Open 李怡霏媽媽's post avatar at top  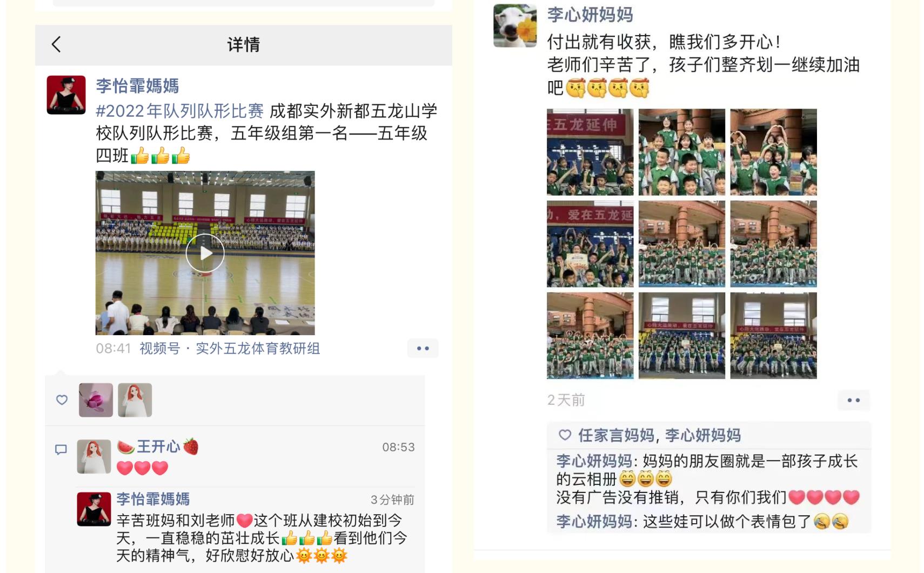66,95
